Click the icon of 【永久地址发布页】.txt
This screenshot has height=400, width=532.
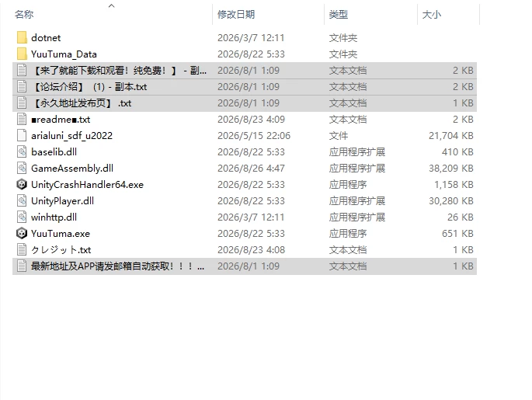[22, 103]
